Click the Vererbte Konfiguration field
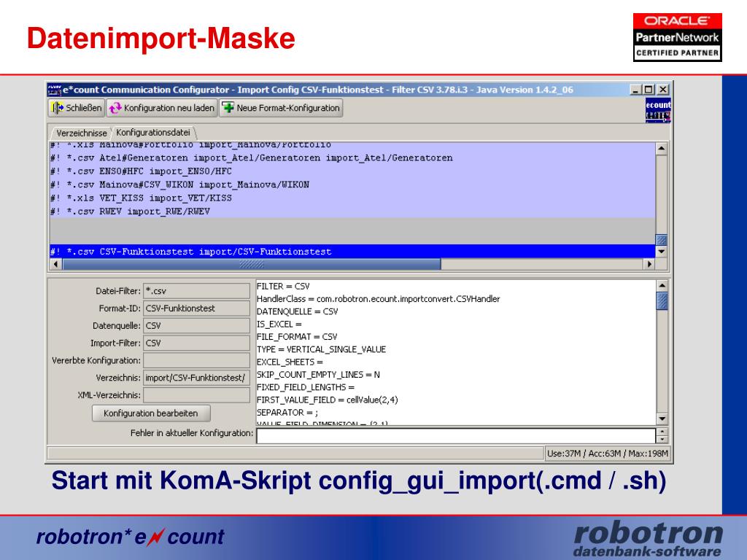This screenshot has height=560, width=747. tap(196, 360)
